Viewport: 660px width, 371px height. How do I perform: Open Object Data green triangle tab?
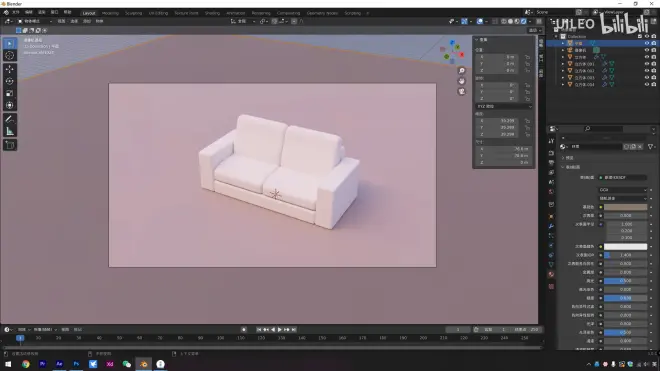pyautogui.click(x=551, y=264)
